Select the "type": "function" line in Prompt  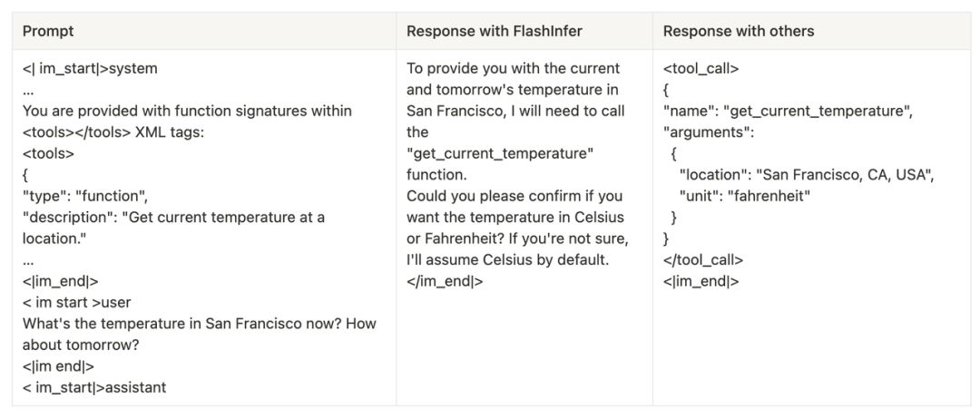pos(85,196)
